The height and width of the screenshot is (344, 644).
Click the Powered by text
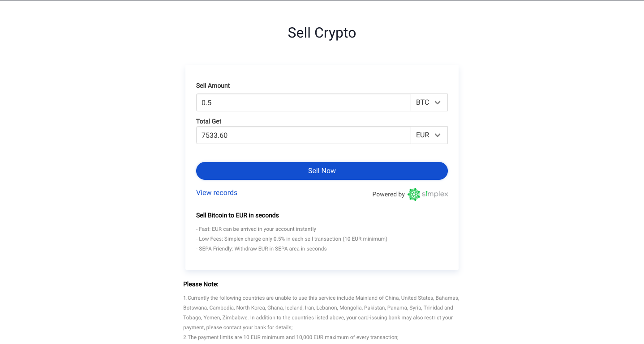(388, 194)
